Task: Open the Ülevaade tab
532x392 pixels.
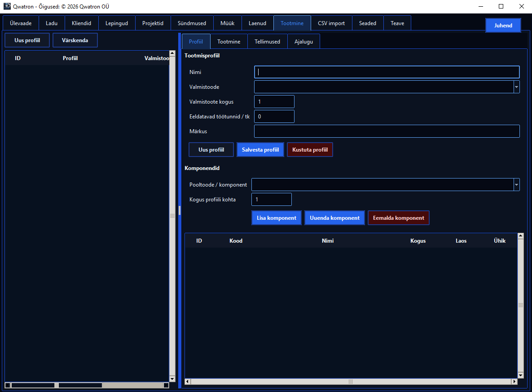Action: coord(21,23)
